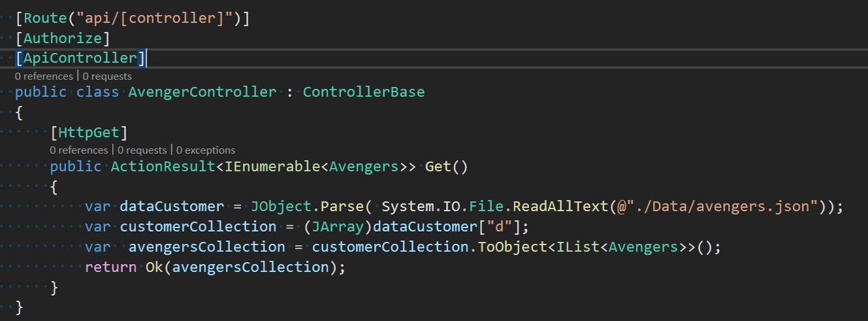The width and height of the screenshot is (868, 321).
Task: Click the HttpGet attribute
Action: (89, 133)
